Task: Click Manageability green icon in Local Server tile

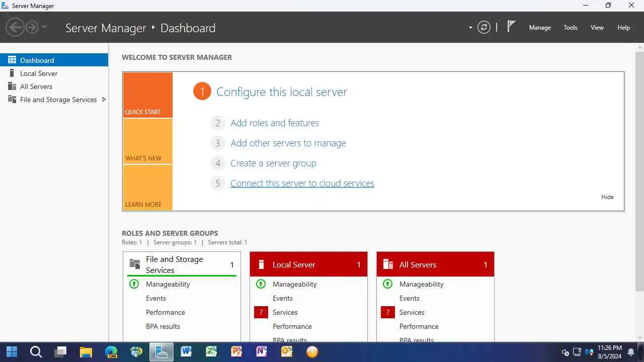Action: (x=261, y=284)
